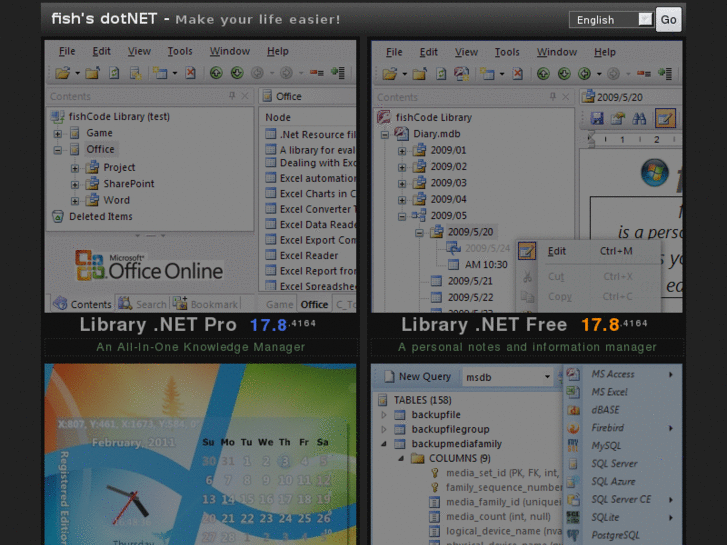The width and height of the screenshot is (727, 545).
Task: Select the Excel Reader item in node list
Action: point(309,256)
